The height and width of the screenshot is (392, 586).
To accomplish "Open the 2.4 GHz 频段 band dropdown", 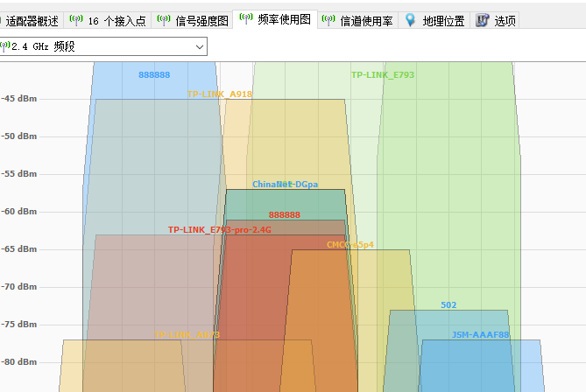I will click(x=103, y=46).
